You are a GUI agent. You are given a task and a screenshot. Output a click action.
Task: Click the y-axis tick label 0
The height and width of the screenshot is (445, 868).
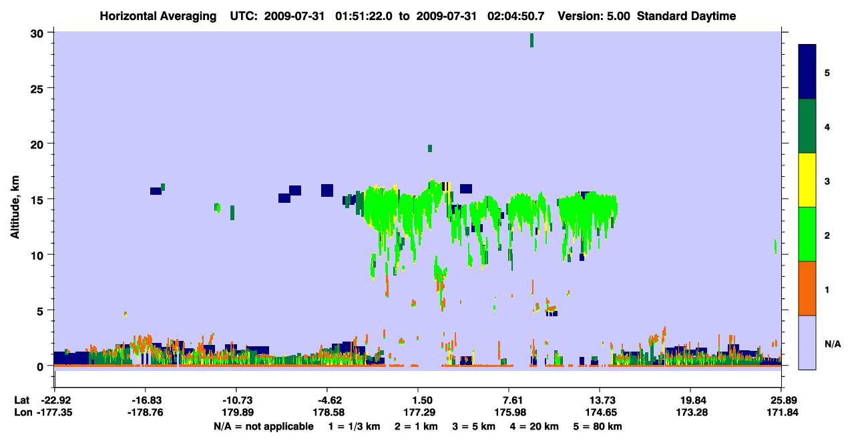[41, 366]
